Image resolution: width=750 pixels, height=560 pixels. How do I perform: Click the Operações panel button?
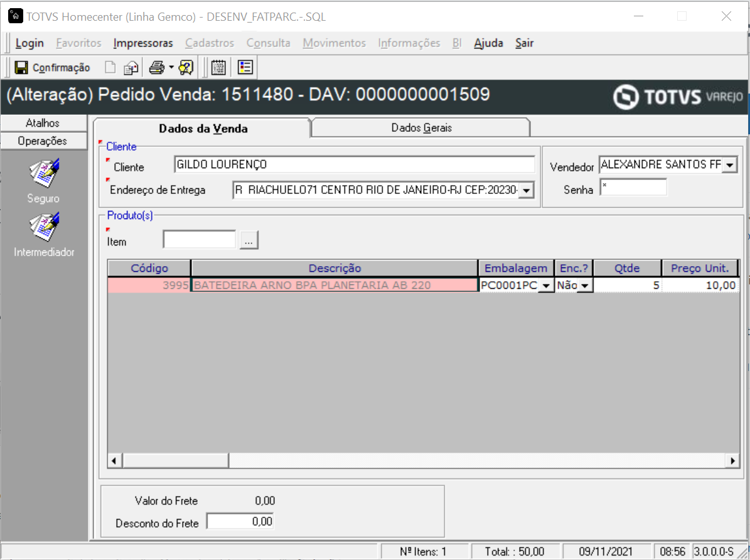tap(43, 141)
